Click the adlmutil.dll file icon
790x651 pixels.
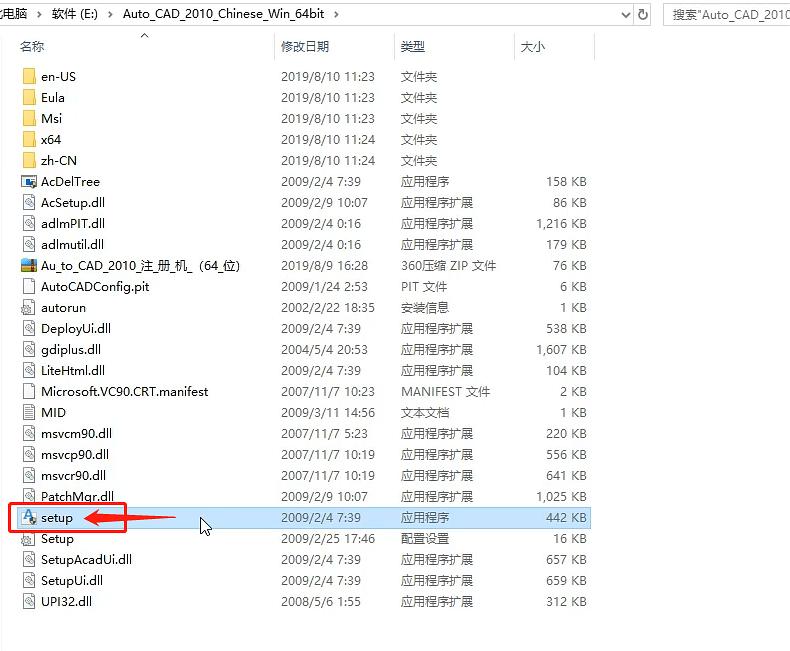pyautogui.click(x=29, y=244)
